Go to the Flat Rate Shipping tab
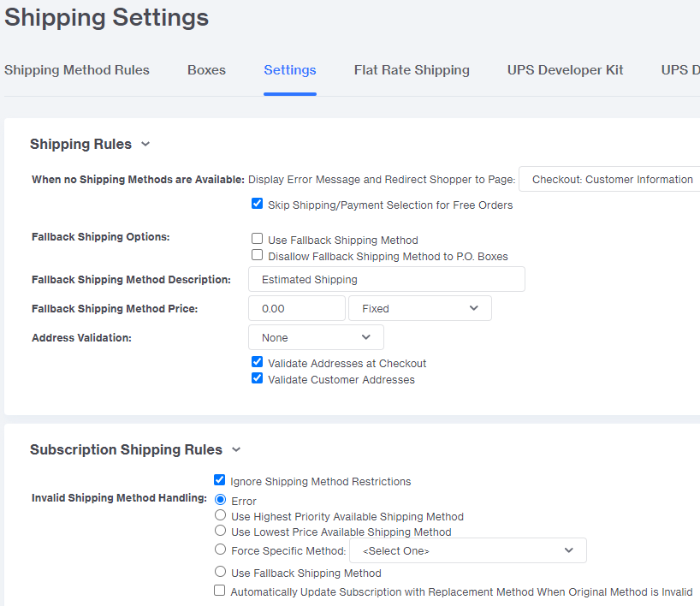 [x=412, y=70]
